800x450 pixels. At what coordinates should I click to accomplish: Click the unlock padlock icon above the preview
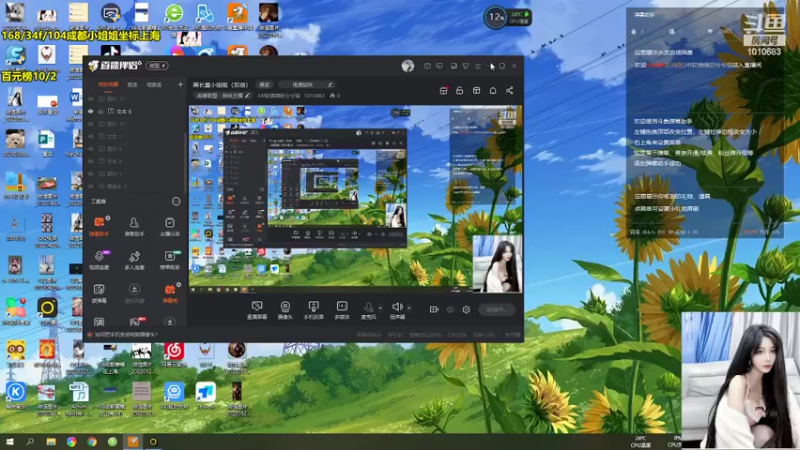click(460, 90)
